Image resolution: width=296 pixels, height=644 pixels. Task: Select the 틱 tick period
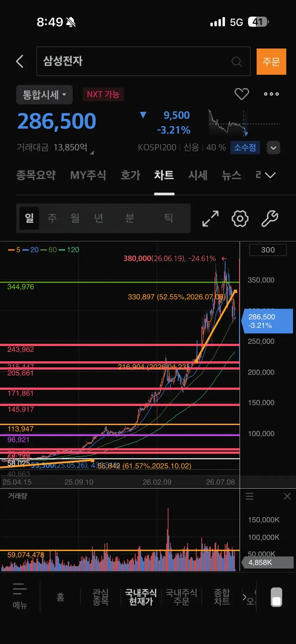point(169,218)
